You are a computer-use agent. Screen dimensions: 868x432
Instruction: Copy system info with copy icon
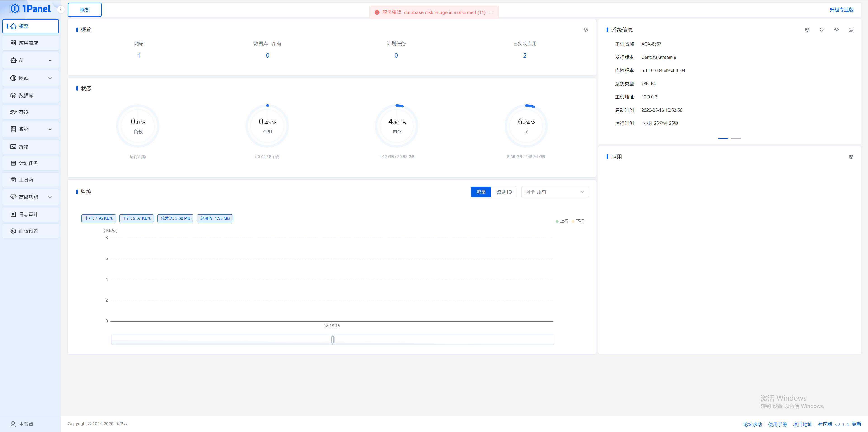(851, 30)
